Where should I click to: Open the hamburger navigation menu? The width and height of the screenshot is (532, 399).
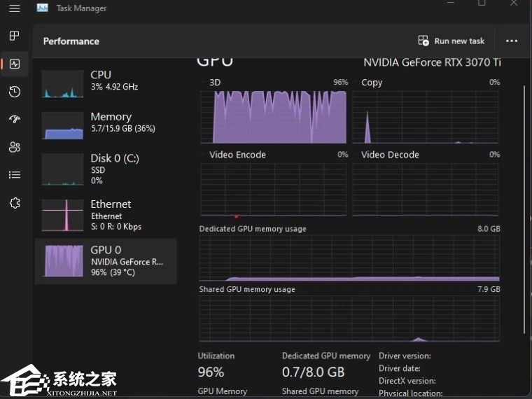(x=14, y=8)
